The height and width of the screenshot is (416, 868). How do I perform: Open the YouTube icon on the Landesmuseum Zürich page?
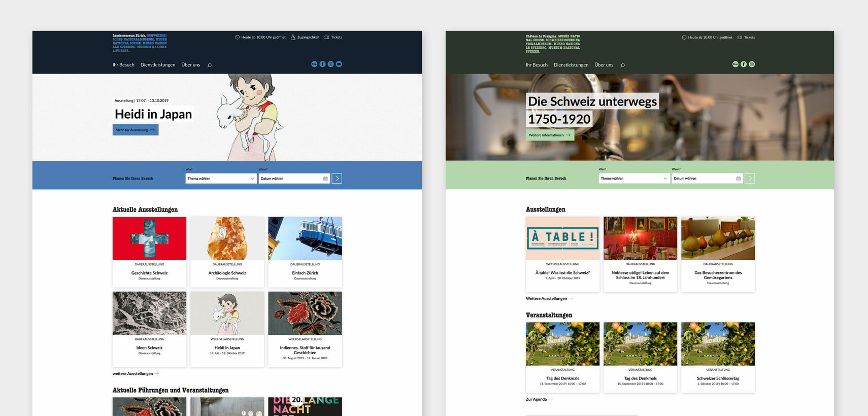pos(339,64)
